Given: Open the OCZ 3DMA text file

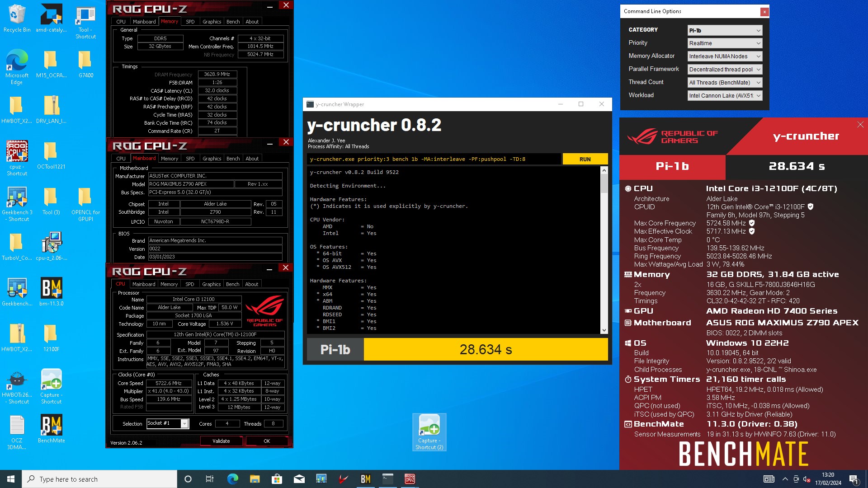Looking at the screenshot, I should tap(17, 432).
